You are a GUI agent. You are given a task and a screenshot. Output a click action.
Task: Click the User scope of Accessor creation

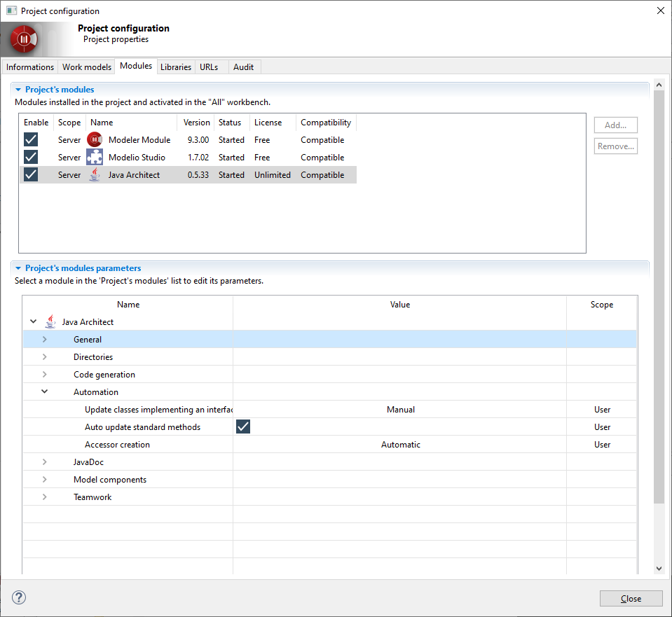[602, 445]
